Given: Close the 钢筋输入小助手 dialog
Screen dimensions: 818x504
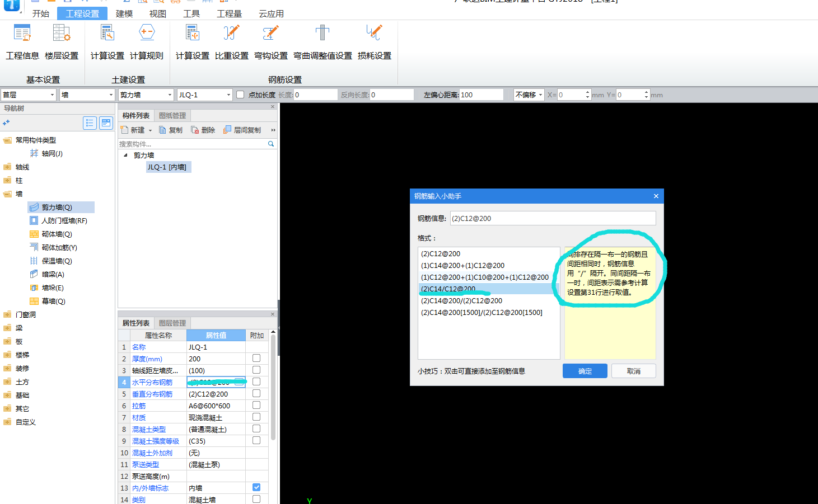Looking at the screenshot, I should click(x=656, y=196).
